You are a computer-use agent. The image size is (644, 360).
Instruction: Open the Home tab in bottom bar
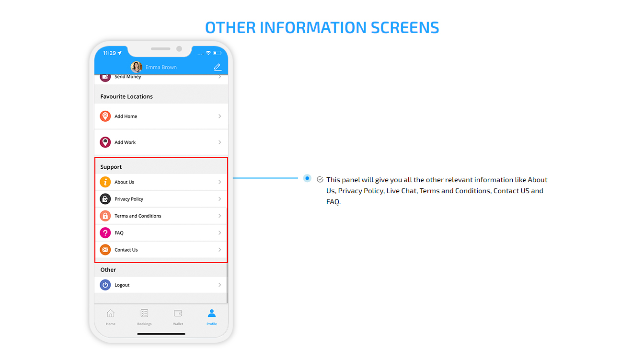click(111, 317)
